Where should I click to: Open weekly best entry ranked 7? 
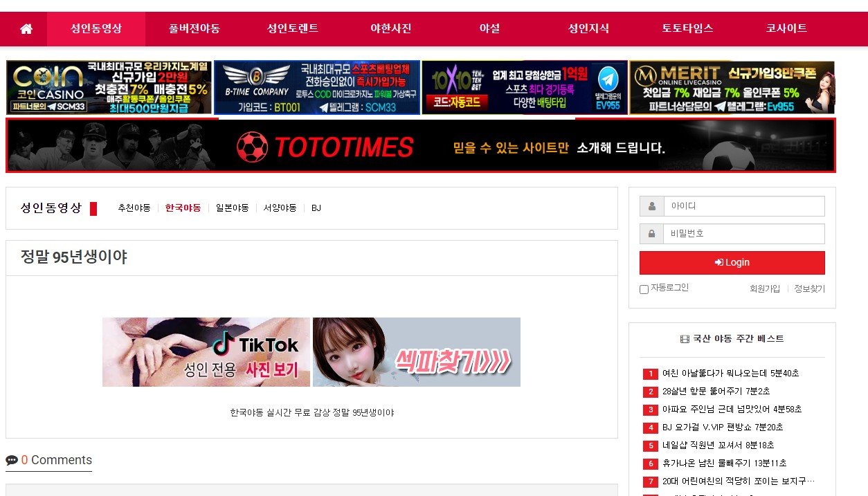tap(738, 481)
